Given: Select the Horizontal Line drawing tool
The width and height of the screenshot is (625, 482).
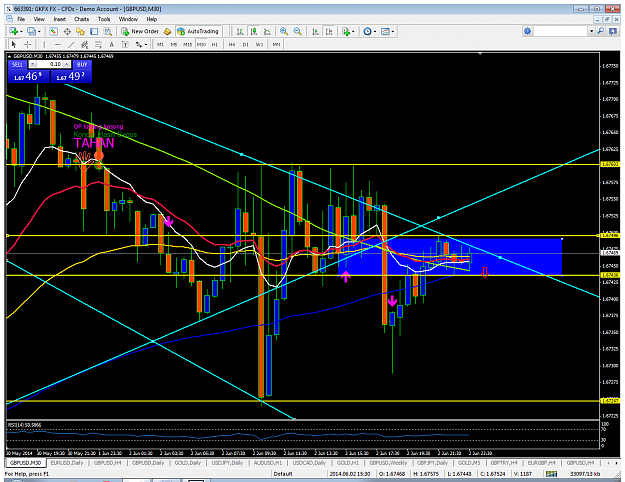Looking at the screenshot, I should click(58, 44).
